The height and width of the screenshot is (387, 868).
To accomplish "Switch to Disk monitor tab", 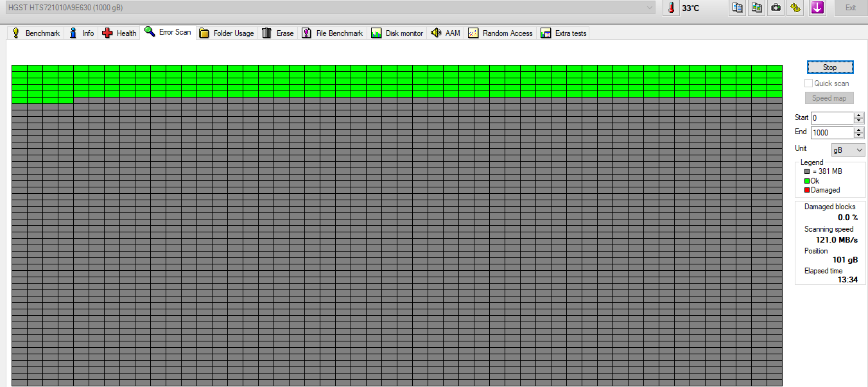I will (397, 33).
